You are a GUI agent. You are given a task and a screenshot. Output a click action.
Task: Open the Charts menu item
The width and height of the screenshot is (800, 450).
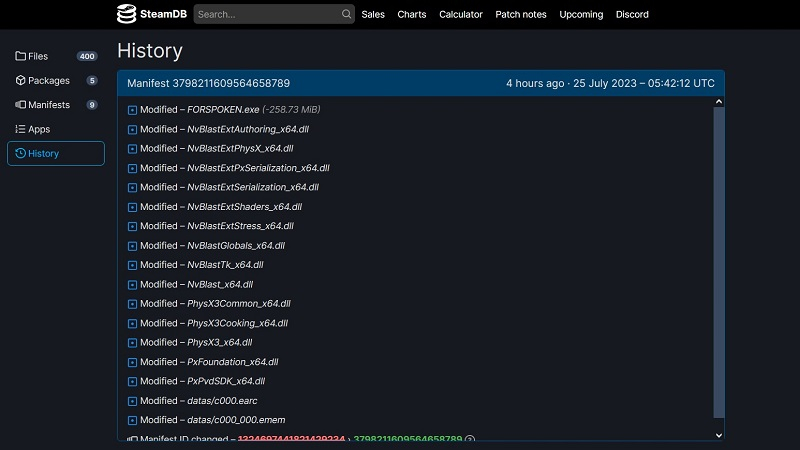411,14
